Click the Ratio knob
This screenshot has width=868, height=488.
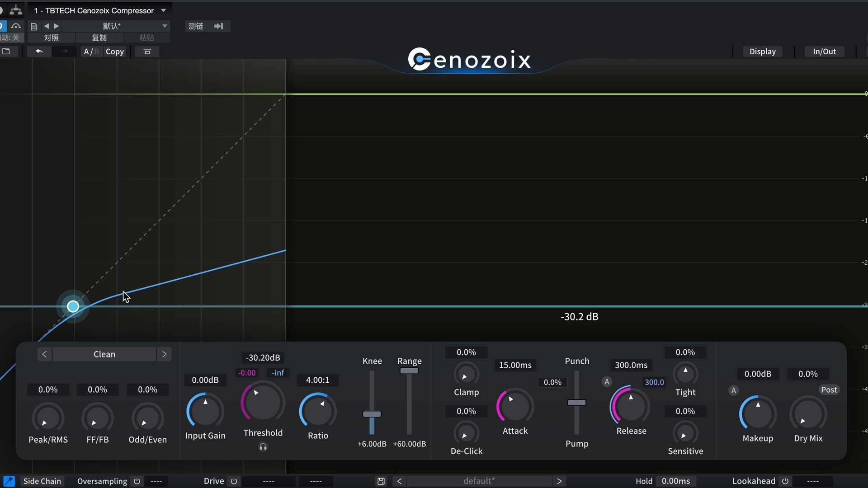[x=318, y=411]
